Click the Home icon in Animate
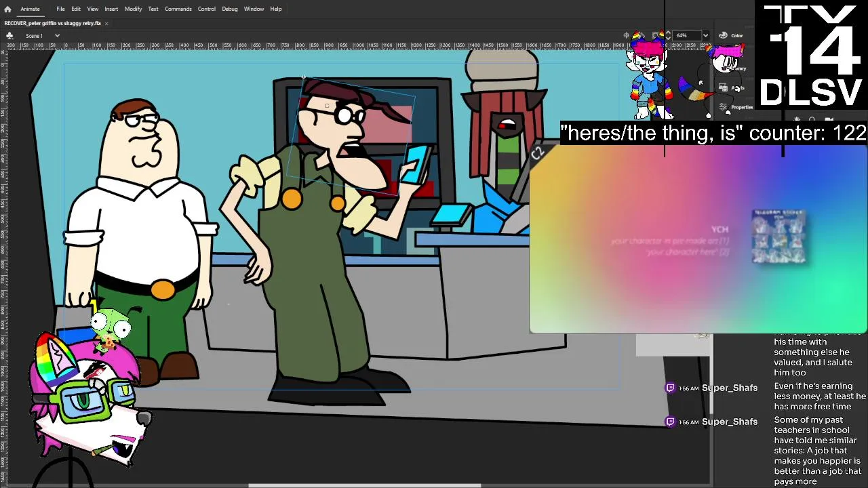Image resolution: width=868 pixels, height=488 pixels. point(7,9)
